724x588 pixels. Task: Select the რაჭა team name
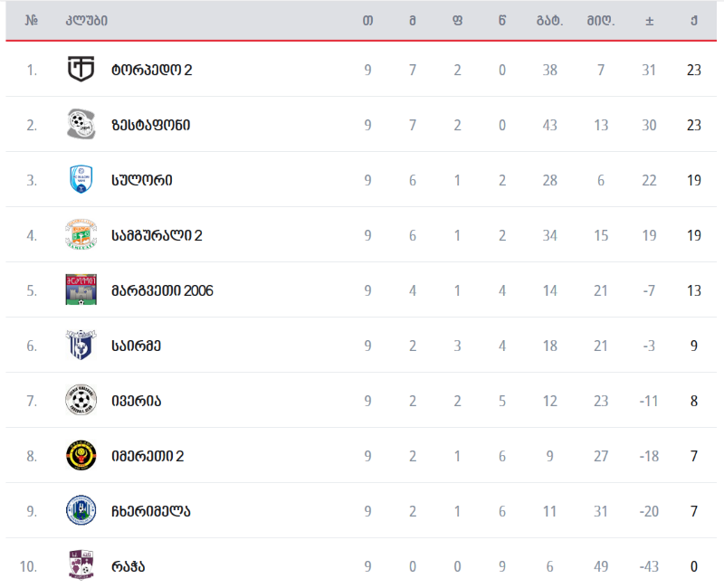point(128,566)
